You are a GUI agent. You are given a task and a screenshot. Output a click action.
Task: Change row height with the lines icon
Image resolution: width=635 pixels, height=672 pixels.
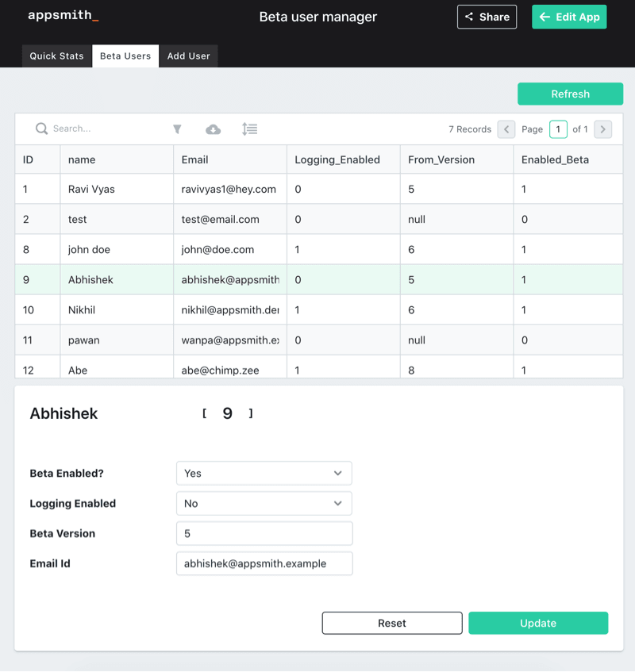249,129
